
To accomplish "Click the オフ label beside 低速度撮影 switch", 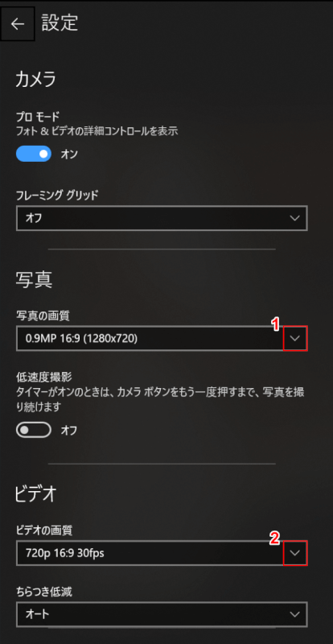I will point(69,431).
